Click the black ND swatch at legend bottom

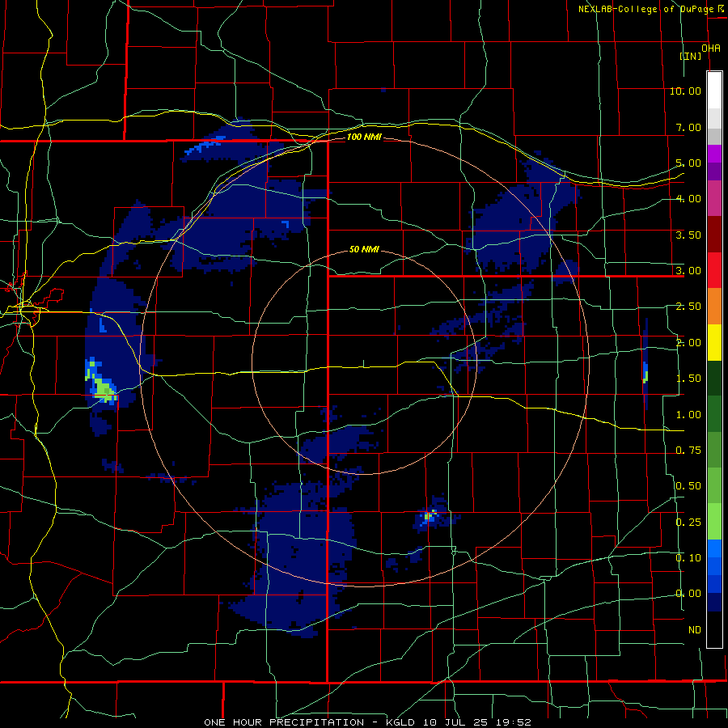714,629
